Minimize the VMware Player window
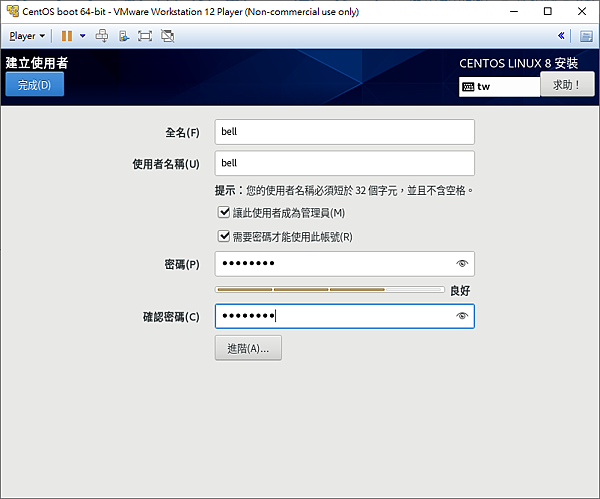 [x=514, y=11]
